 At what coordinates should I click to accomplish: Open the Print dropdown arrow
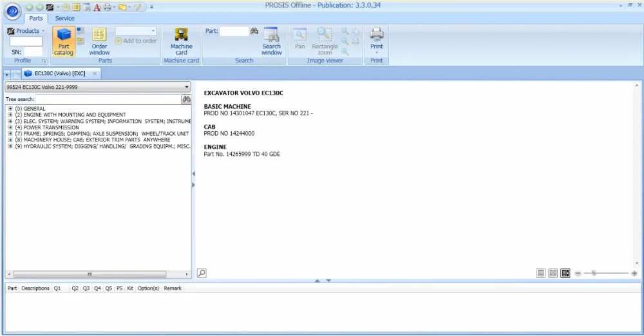(377, 53)
